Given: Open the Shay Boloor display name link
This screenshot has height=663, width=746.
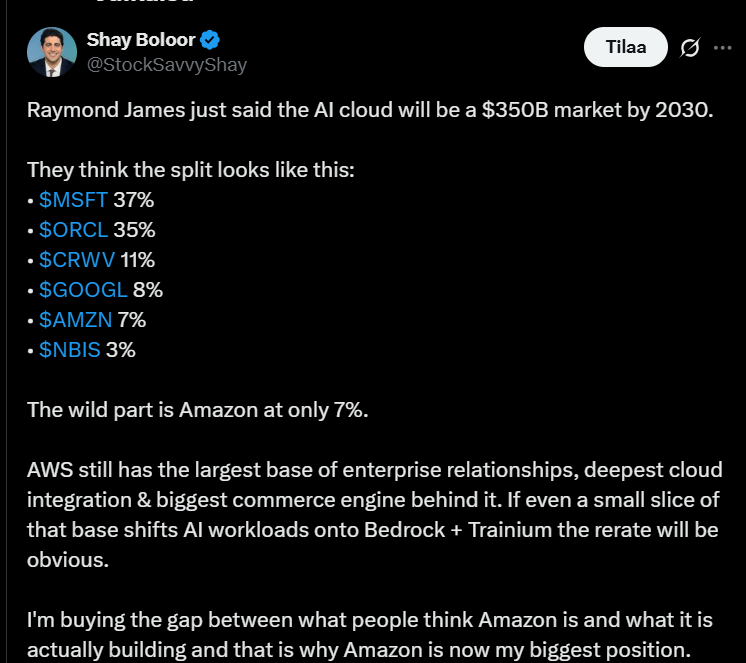Looking at the screenshot, I should coord(141,41).
